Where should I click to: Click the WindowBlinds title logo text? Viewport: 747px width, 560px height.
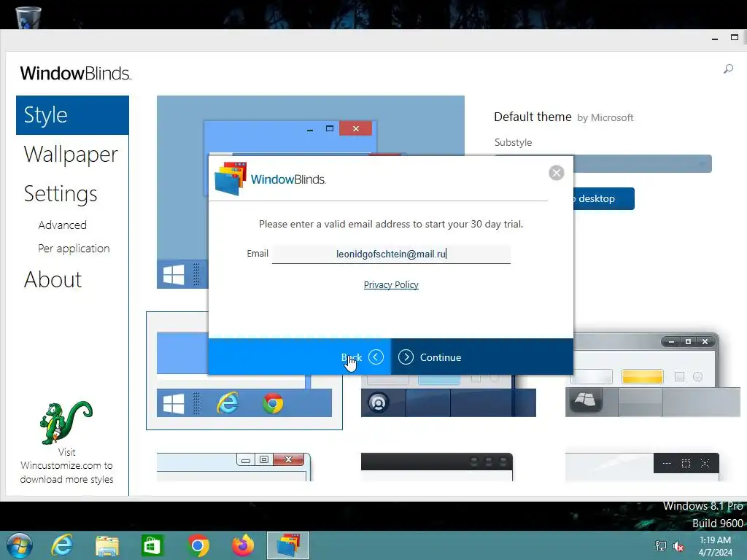(x=76, y=74)
